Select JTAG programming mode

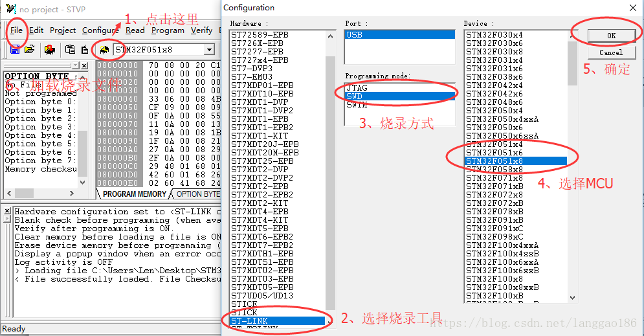[399, 88]
